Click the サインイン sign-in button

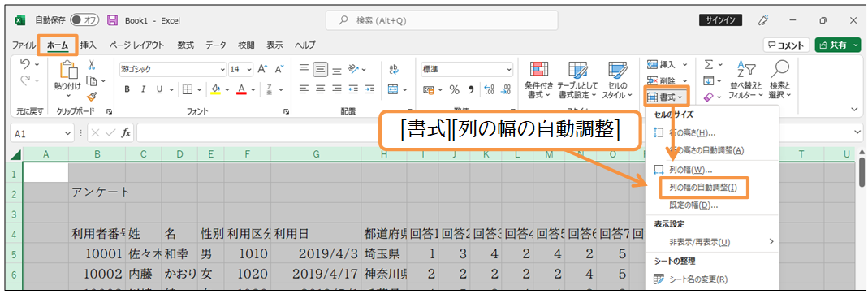coord(720,20)
